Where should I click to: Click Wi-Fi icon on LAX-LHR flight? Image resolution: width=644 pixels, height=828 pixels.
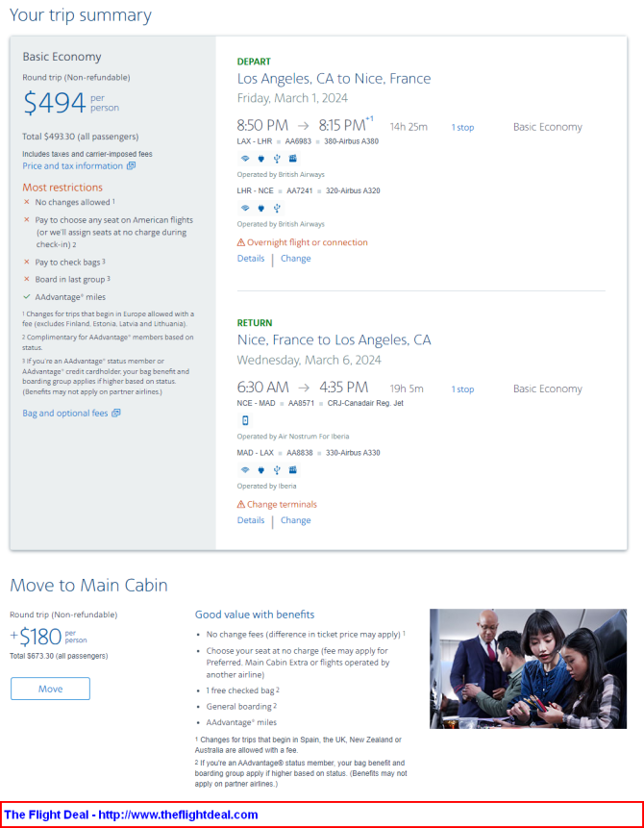[245, 159]
